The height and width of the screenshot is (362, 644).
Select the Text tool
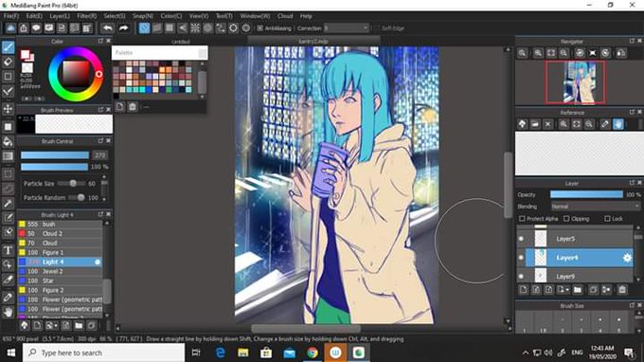click(x=8, y=250)
